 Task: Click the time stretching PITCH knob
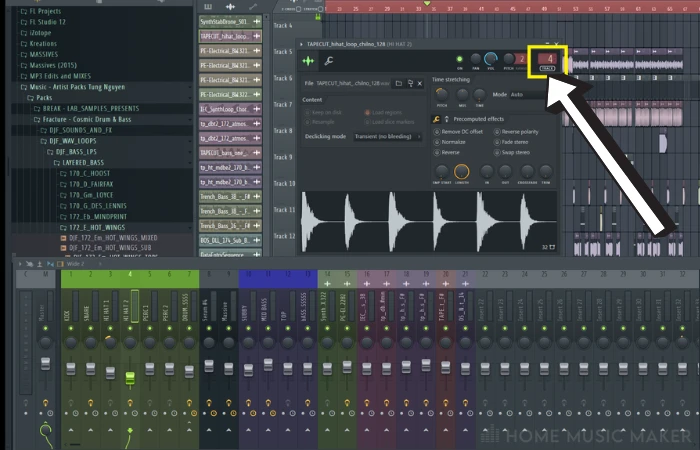(x=442, y=94)
